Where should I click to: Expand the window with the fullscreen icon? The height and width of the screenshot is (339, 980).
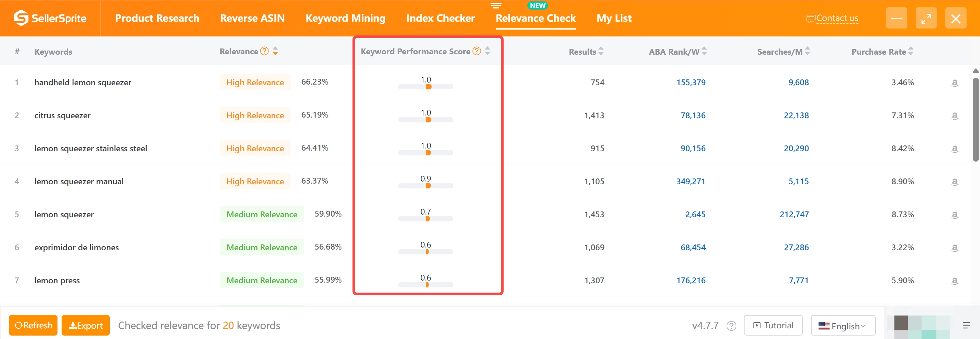[x=926, y=18]
